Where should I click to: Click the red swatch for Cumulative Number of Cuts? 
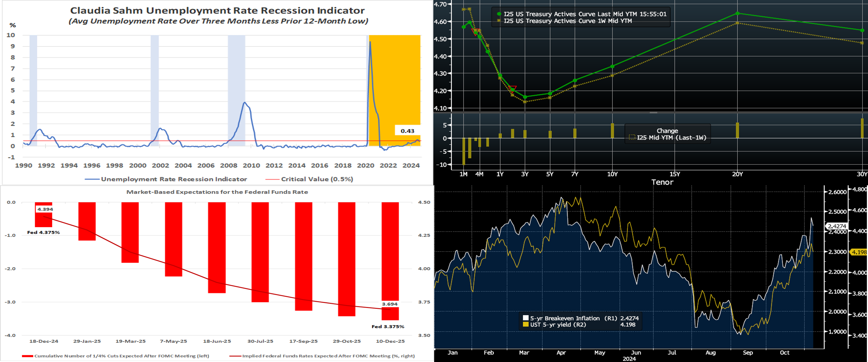28,356
